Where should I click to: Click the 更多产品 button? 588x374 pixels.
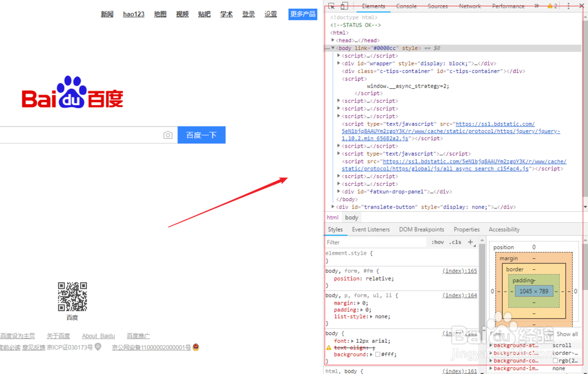[303, 14]
